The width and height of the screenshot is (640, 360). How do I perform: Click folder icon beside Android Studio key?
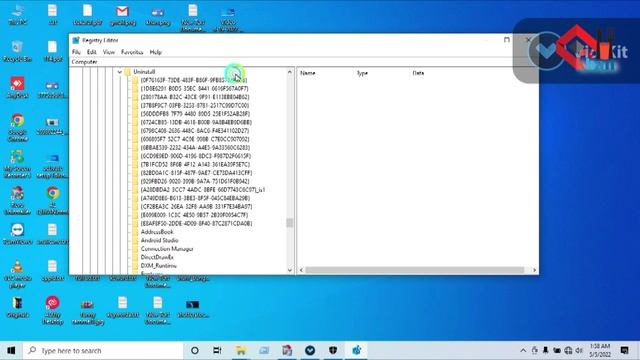click(135, 240)
